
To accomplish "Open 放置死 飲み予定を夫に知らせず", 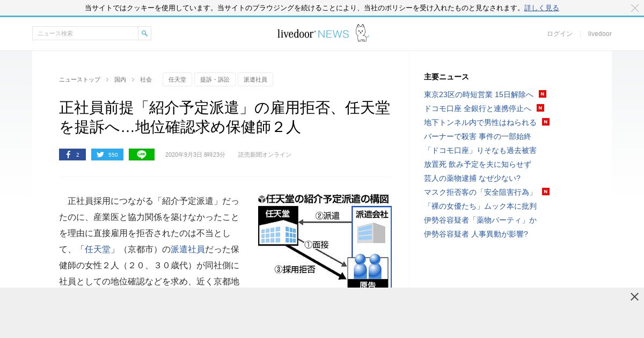I will [x=478, y=164].
